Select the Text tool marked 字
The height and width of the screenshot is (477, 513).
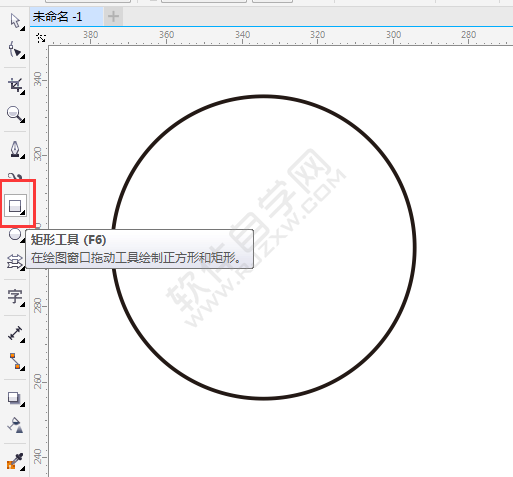click(x=15, y=297)
